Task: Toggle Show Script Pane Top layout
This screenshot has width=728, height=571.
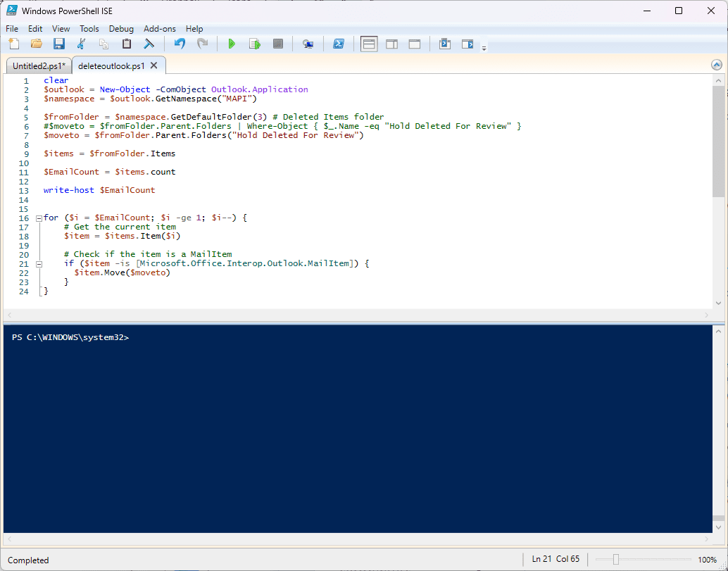Action: (369, 44)
